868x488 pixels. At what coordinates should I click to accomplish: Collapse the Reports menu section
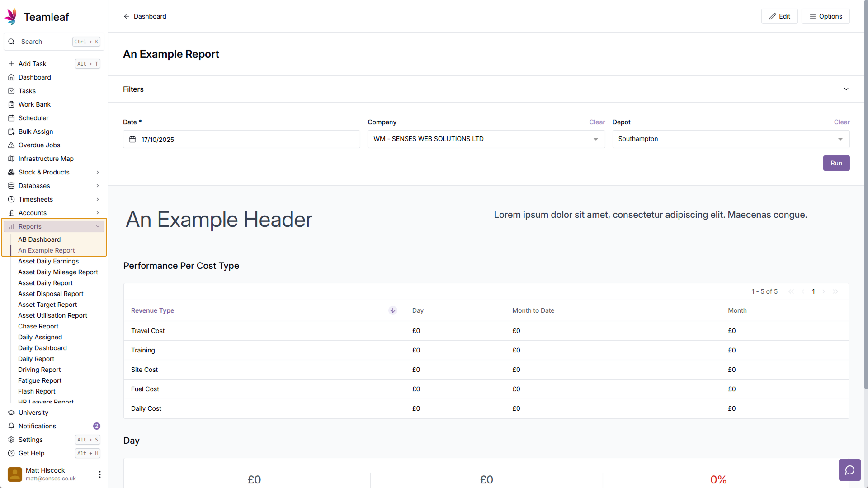tap(97, 226)
